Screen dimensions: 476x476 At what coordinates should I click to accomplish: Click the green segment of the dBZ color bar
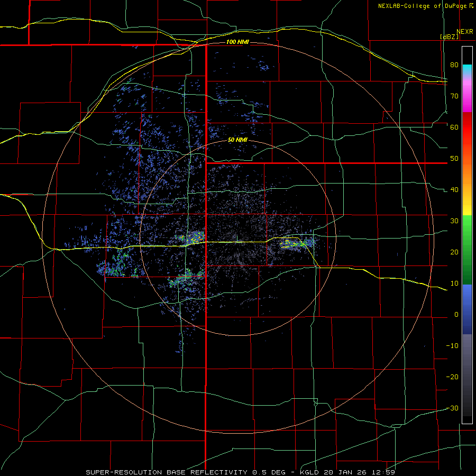point(467,250)
